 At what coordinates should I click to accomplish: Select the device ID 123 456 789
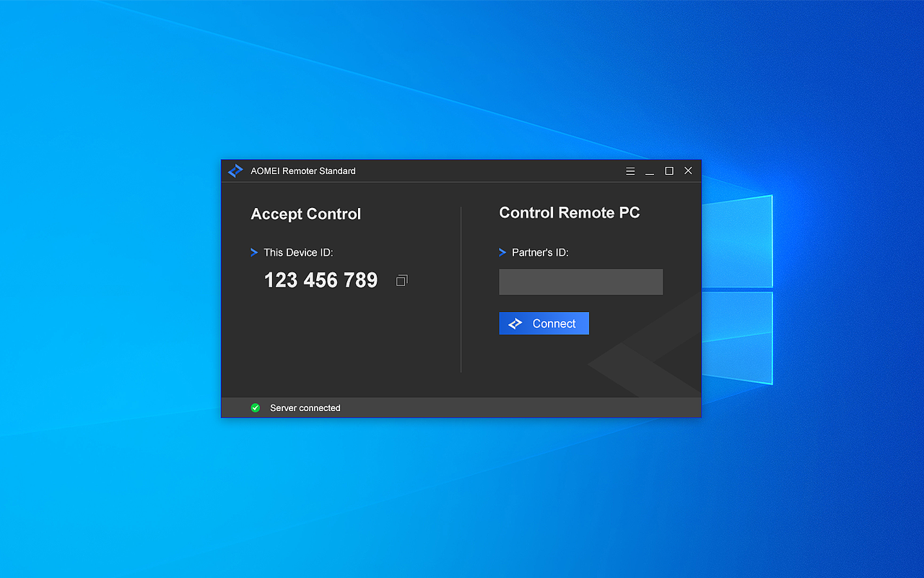[321, 280]
